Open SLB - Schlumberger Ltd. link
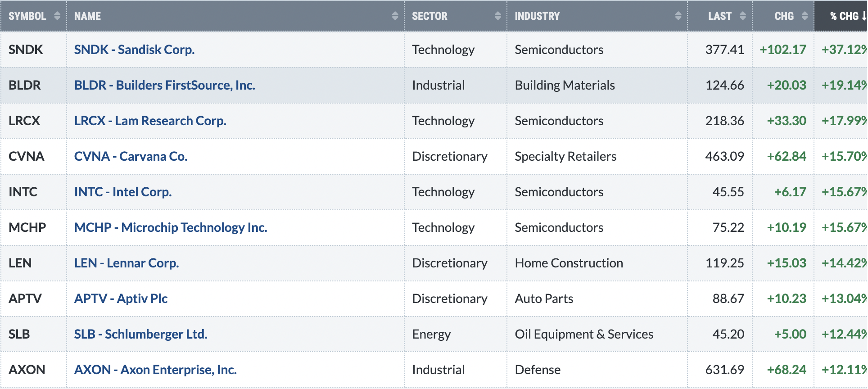Viewport: 868px width, 389px height. [x=141, y=334]
